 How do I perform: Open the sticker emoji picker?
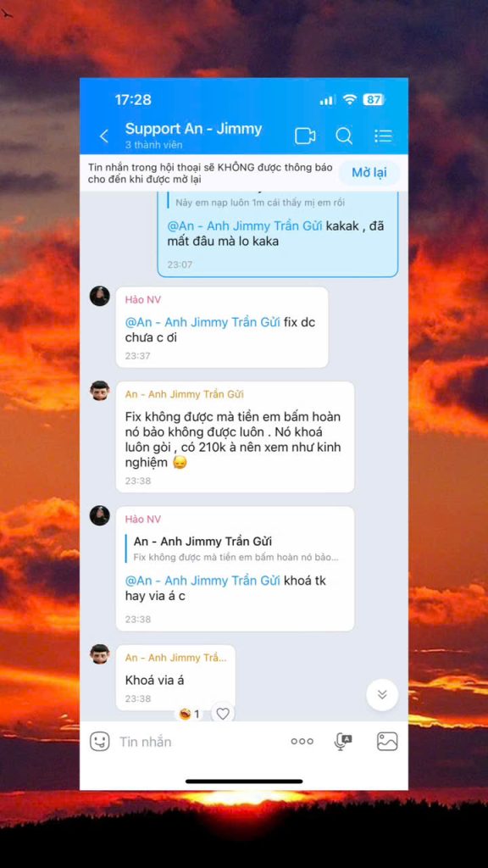pos(100,741)
